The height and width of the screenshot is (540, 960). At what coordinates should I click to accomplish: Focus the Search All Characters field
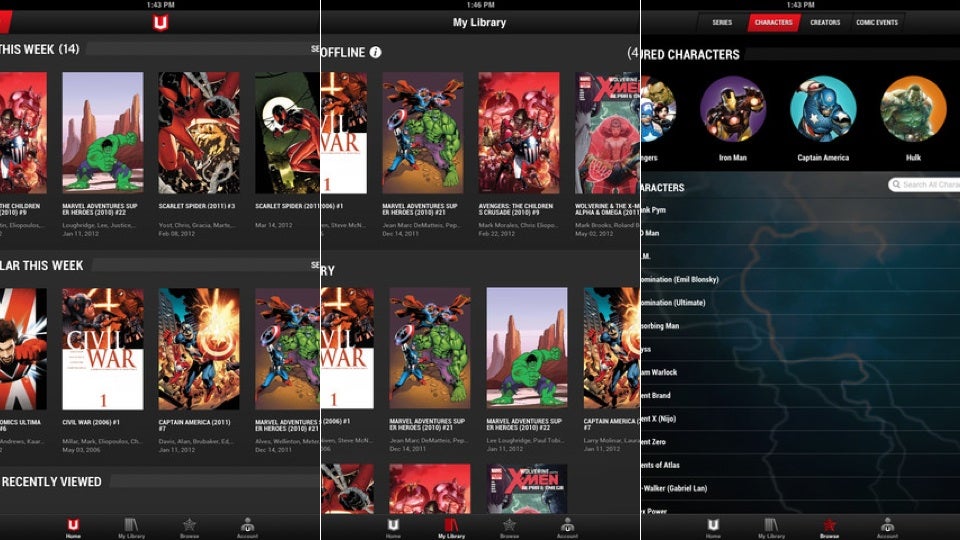pos(924,184)
